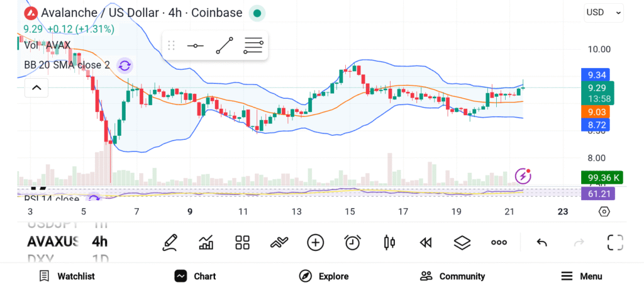This screenshot has width=644, height=290.
Task: Undo the last chart action
Action: coord(541,242)
